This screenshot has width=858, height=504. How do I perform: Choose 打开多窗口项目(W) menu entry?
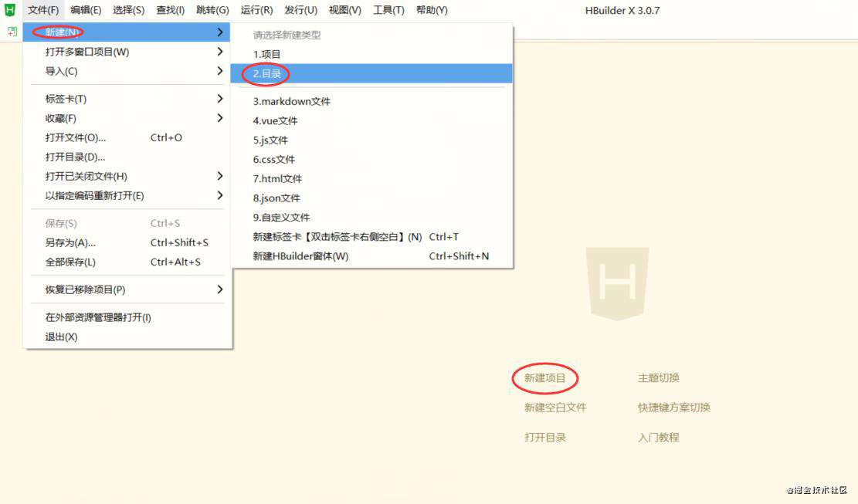pyautogui.click(x=127, y=52)
